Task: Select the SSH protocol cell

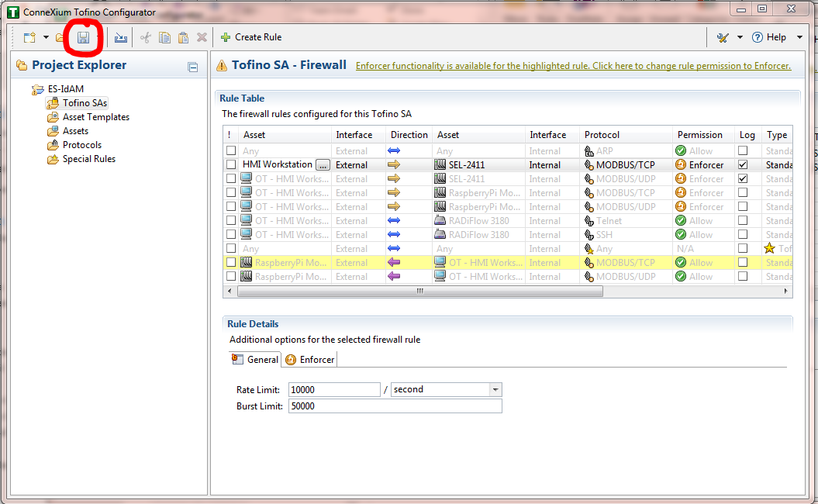Action: [x=626, y=235]
